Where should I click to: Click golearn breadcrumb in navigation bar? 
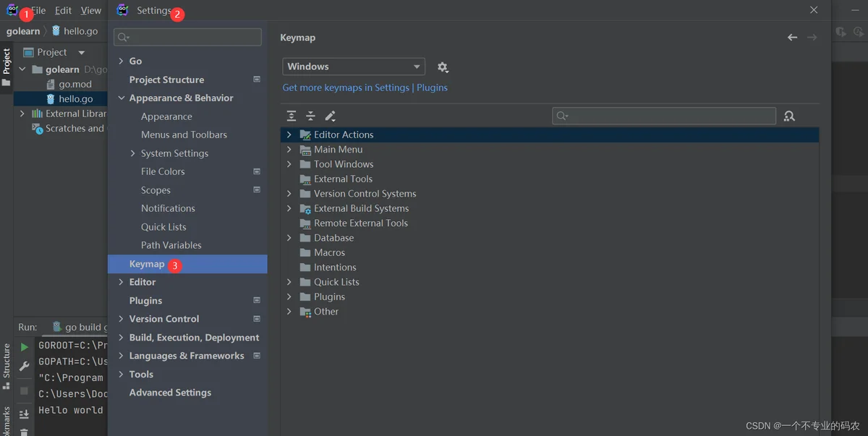[x=23, y=31]
